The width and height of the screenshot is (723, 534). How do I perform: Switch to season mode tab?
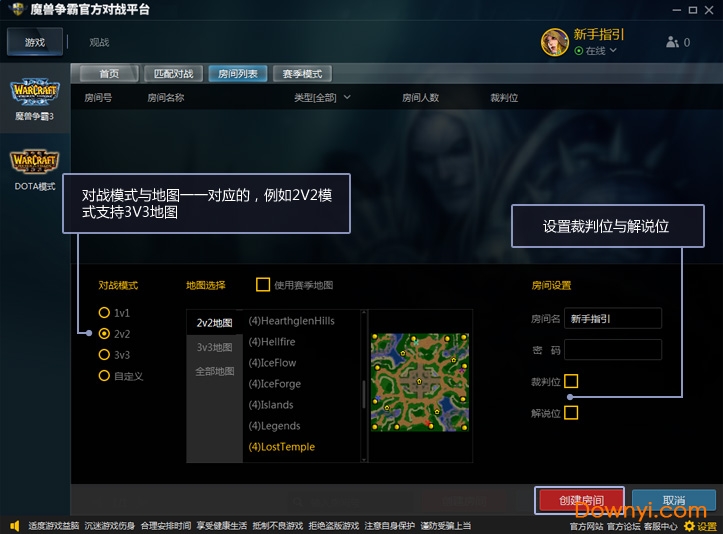tap(301, 74)
